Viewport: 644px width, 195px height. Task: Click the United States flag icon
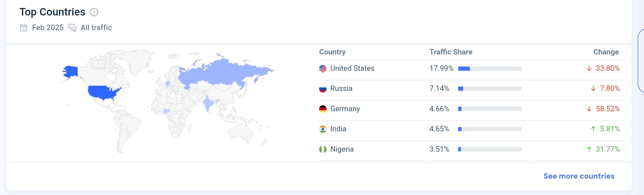click(323, 69)
